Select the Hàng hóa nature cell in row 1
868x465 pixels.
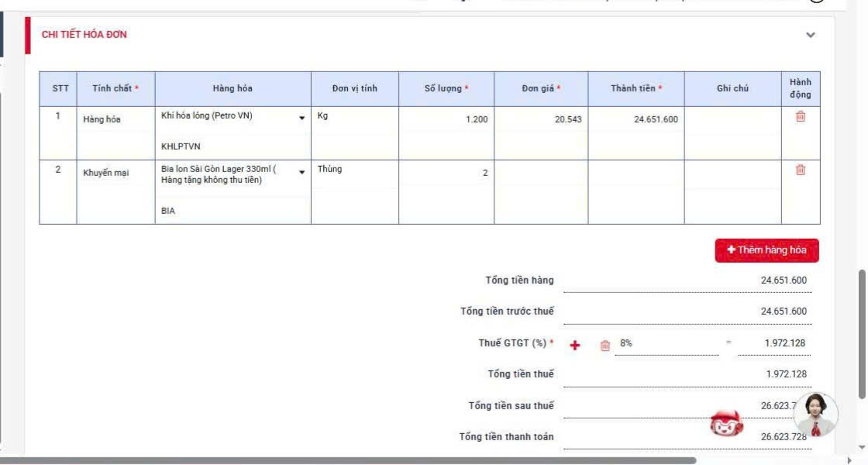click(x=115, y=119)
